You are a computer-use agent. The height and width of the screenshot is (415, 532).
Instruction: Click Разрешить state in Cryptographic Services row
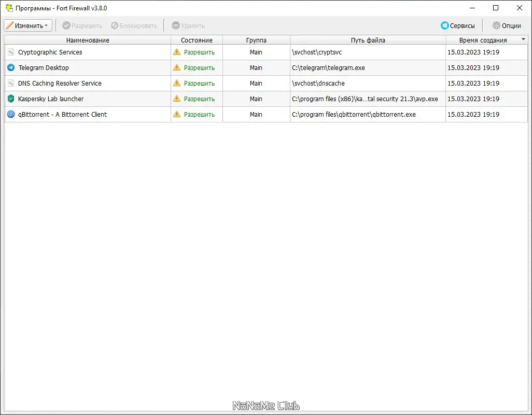pyautogui.click(x=199, y=52)
